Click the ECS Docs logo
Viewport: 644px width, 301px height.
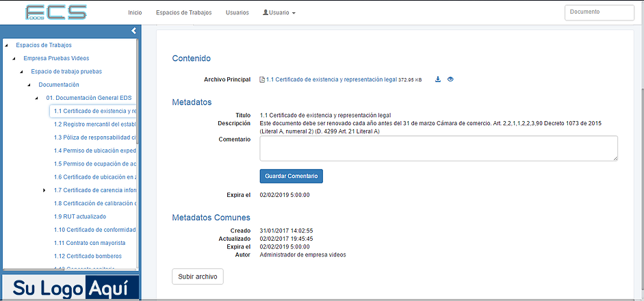pos(56,12)
